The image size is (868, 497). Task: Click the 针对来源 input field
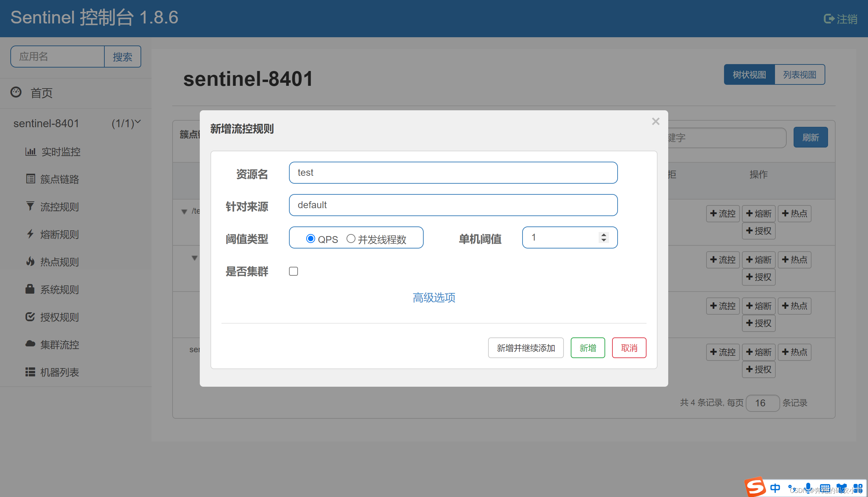pyautogui.click(x=453, y=205)
